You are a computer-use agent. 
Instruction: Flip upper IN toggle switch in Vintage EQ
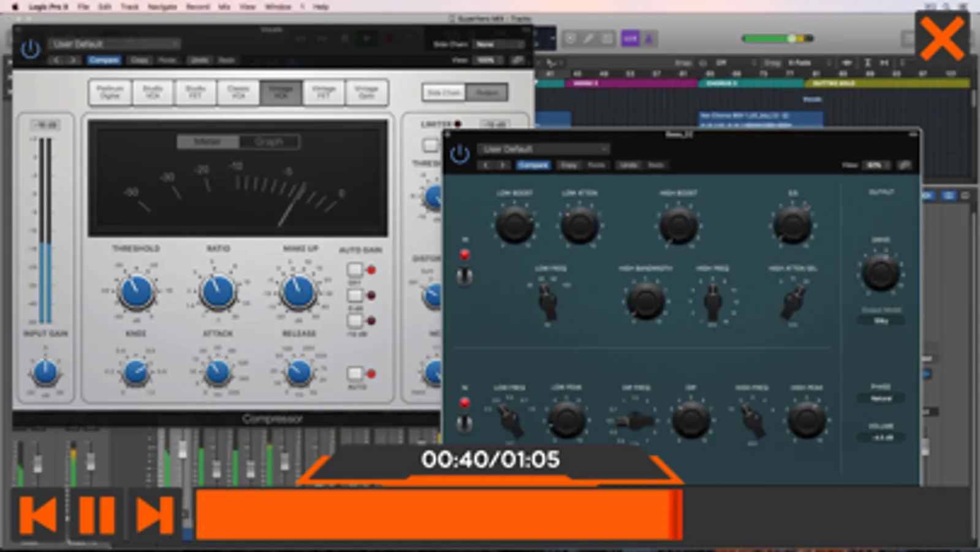[x=465, y=276]
